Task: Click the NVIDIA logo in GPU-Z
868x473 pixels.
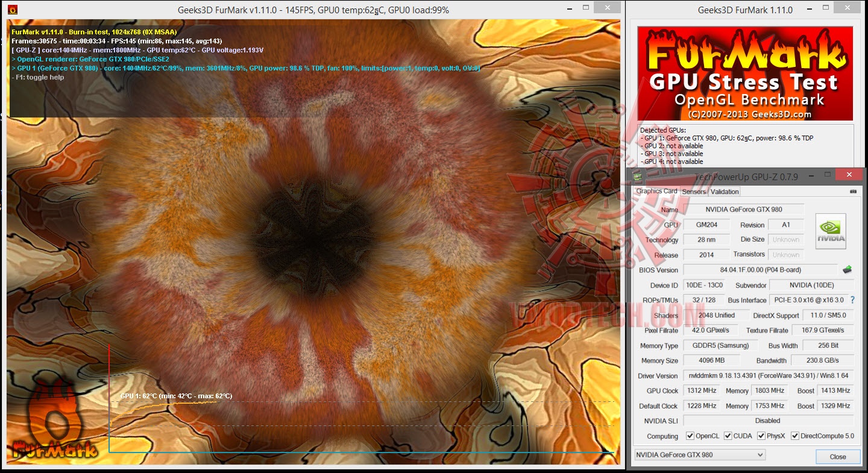Action: point(831,231)
